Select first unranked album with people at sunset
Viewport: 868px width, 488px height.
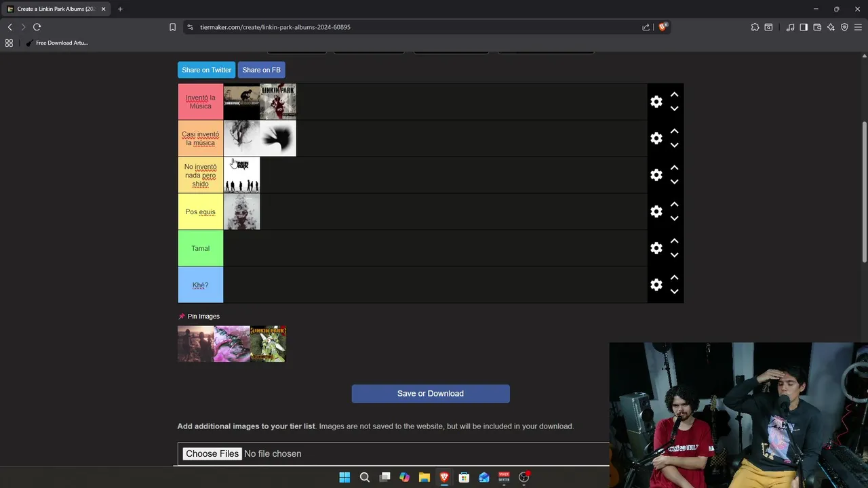click(x=195, y=344)
